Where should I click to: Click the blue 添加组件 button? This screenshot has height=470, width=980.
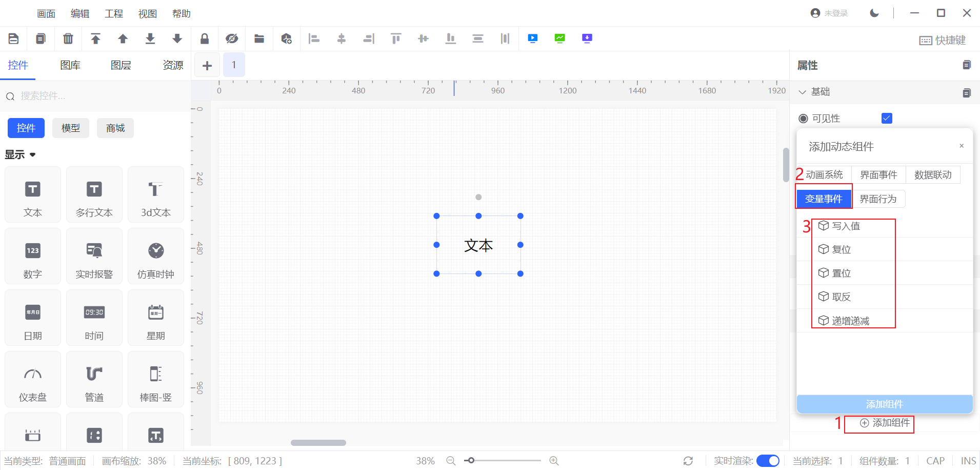click(x=884, y=404)
